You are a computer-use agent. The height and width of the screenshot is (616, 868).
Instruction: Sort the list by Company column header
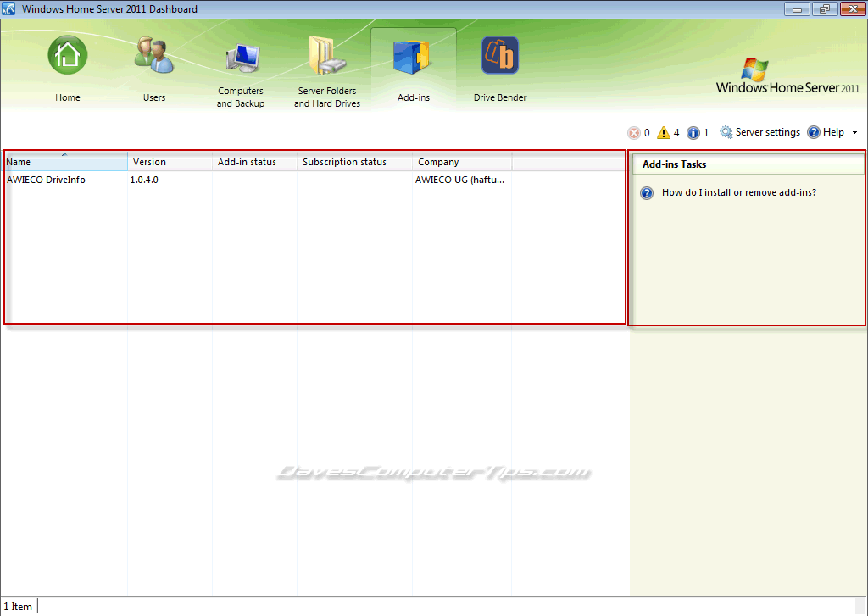[x=462, y=162]
